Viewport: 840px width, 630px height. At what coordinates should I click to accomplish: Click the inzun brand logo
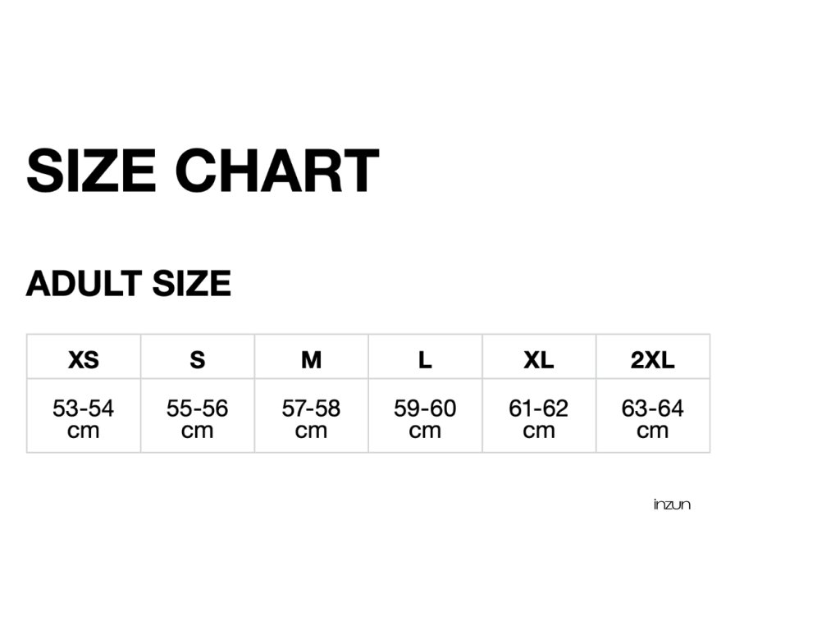point(672,504)
